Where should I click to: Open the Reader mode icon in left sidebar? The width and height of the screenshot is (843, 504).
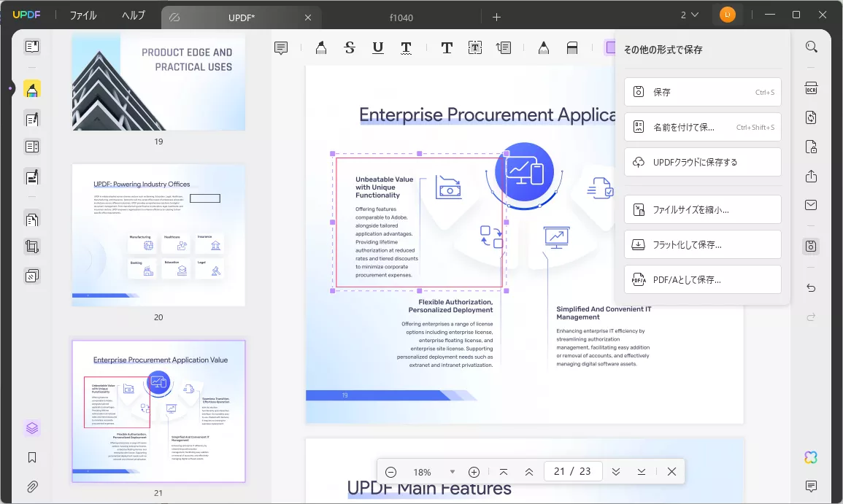point(31,46)
